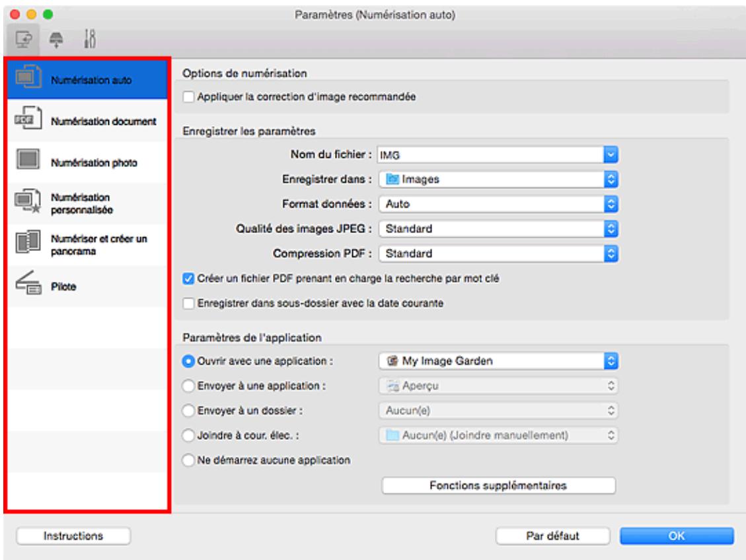Uncheck Créer un fichier PDF recherche par mot clé
The image size is (746, 560).
tap(188, 279)
